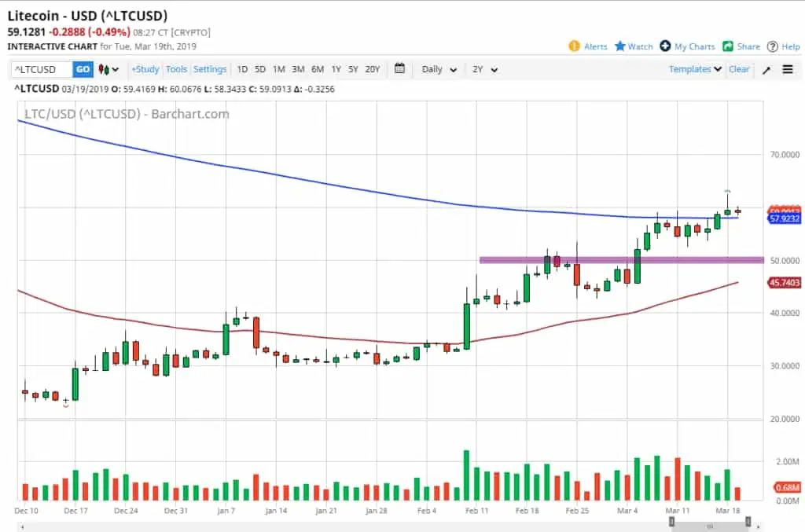Screen dimensions: 805x532
Task: Click the calendar date picker icon
Action: pos(399,69)
